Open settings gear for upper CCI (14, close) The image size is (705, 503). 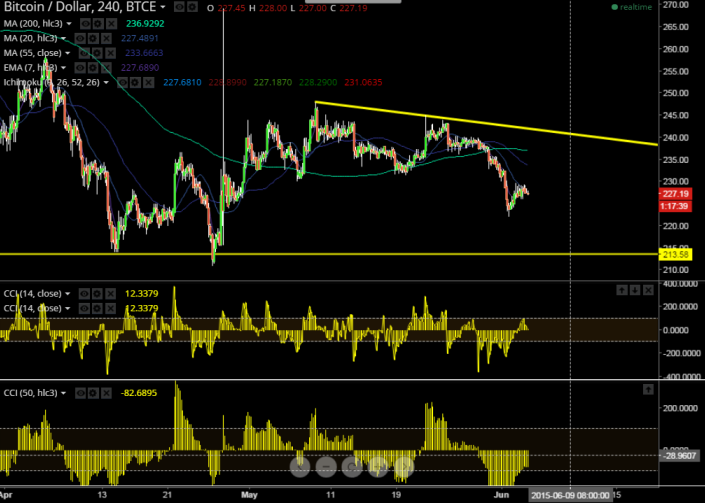97,294
